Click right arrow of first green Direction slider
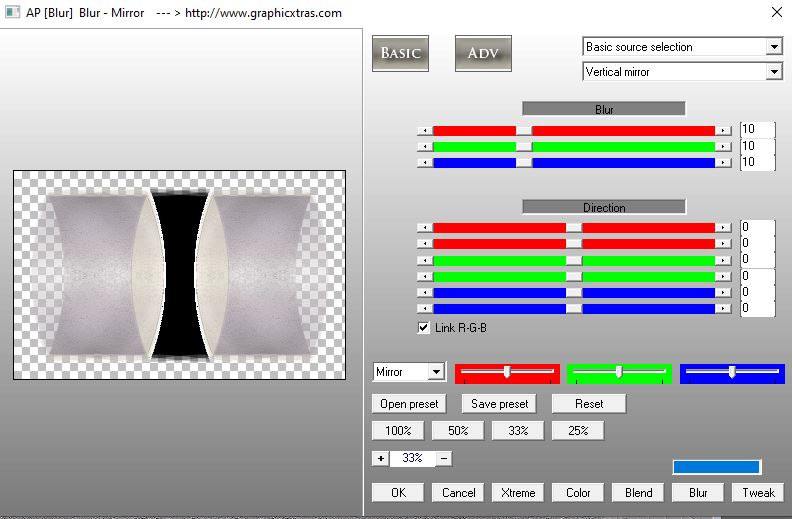Image resolution: width=792 pixels, height=519 pixels. tap(723, 261)
